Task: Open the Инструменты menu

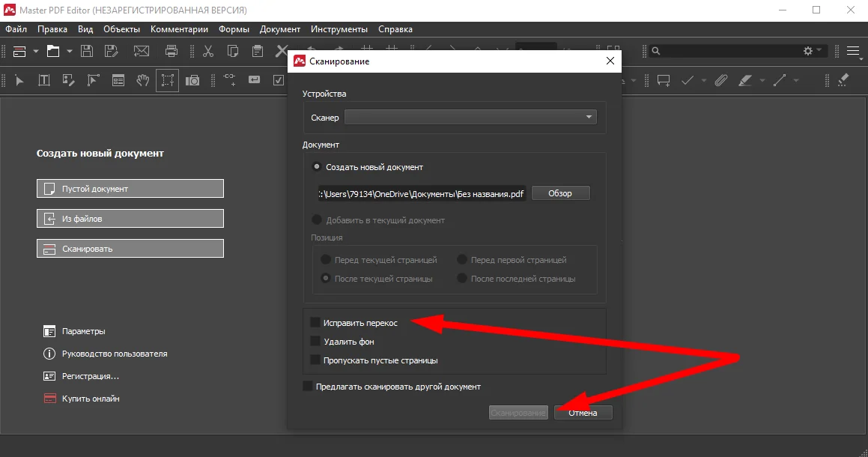Action: [x=340, y=29]
